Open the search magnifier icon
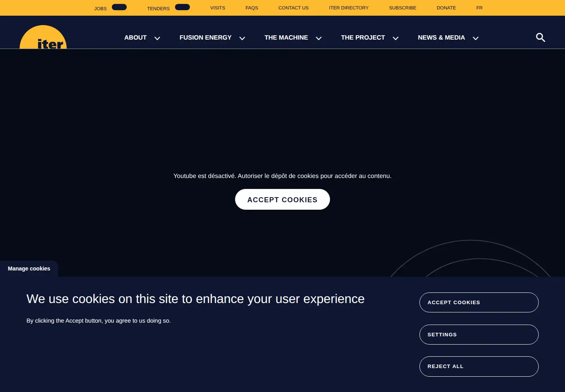Viewport: 565px width, 392px height. click(x=541, y=38)
